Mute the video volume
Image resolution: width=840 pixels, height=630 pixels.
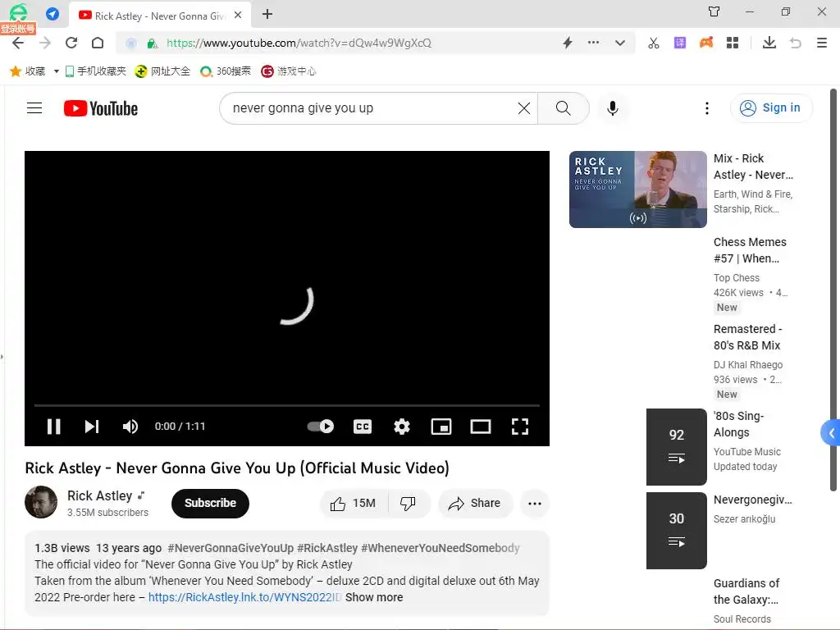click(x=130, y=427)
